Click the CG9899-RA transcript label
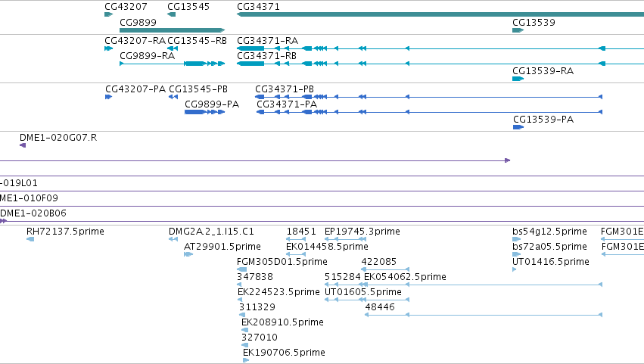 [147, 55]
